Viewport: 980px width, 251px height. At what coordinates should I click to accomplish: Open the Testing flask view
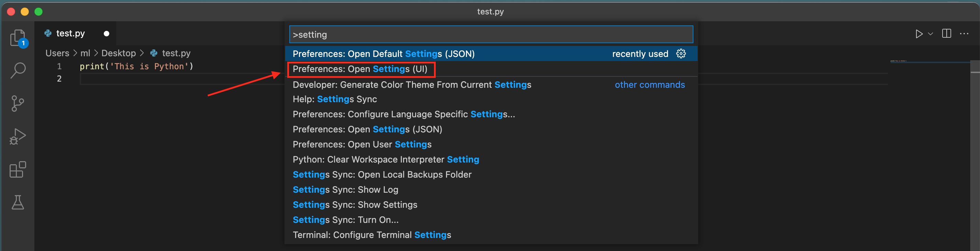tap(18, 202)
